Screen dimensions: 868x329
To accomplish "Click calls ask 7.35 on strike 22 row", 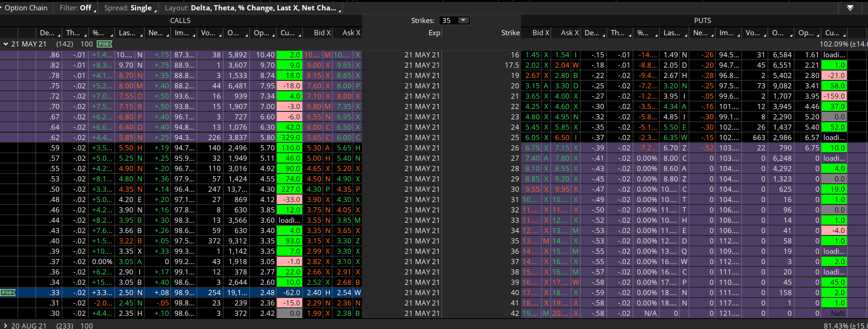I will coord(344,107).
